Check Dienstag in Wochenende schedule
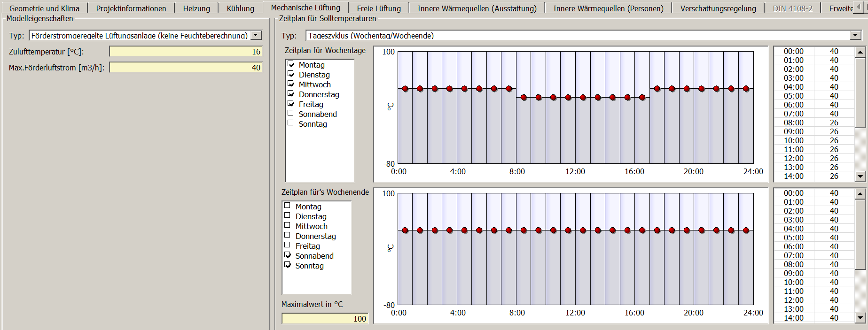The image size is (868, 330). tap(287, 215)
